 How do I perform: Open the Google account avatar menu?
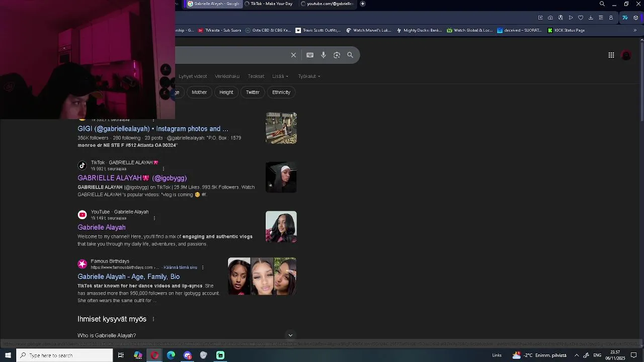[626, 55]
